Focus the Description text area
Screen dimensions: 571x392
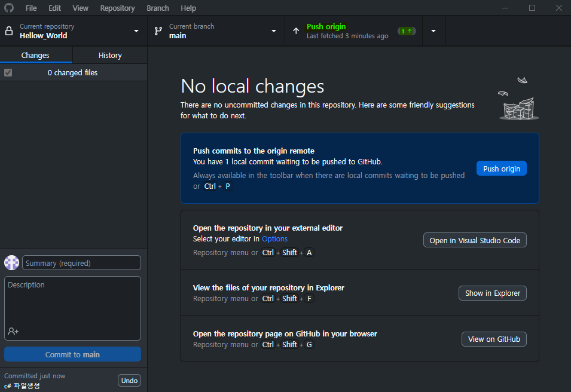click(72, 308)
